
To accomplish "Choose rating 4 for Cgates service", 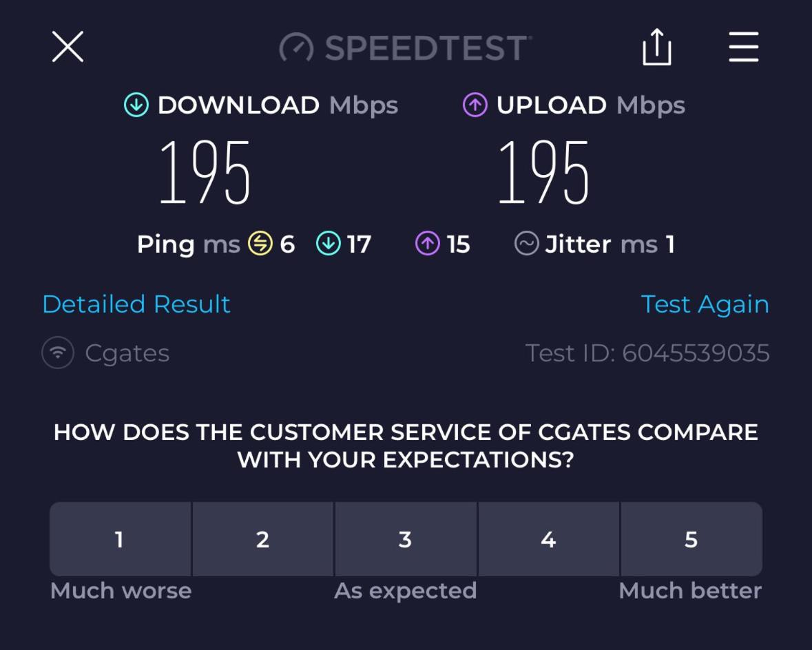I will tap(549, 538).
